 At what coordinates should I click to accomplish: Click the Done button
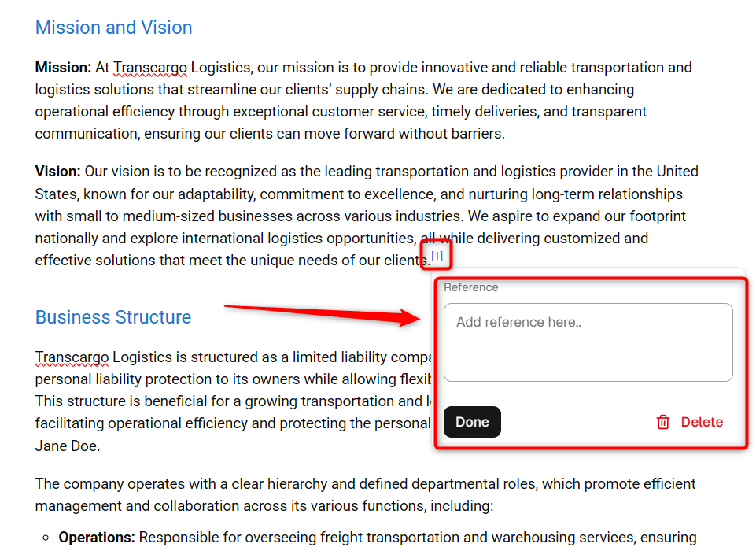pyautogui.click(x=472, y=422)
